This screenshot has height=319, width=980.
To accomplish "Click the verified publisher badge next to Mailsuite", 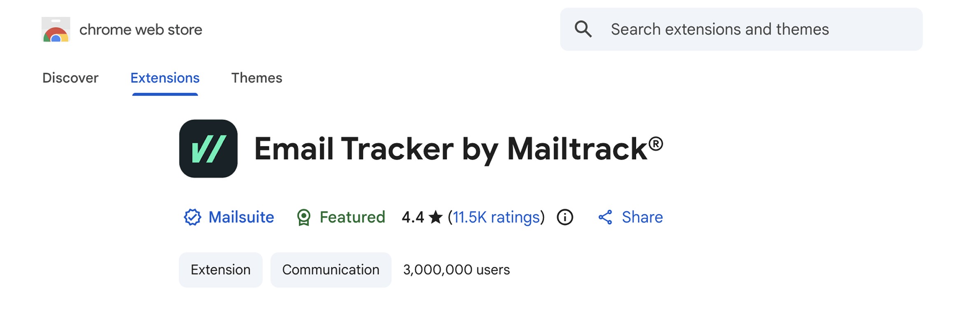I will click(x=193, y=217).
